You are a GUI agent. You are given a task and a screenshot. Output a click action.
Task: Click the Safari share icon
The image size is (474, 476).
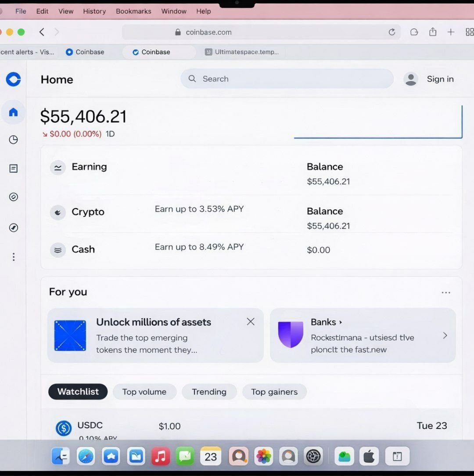point(433,32)
